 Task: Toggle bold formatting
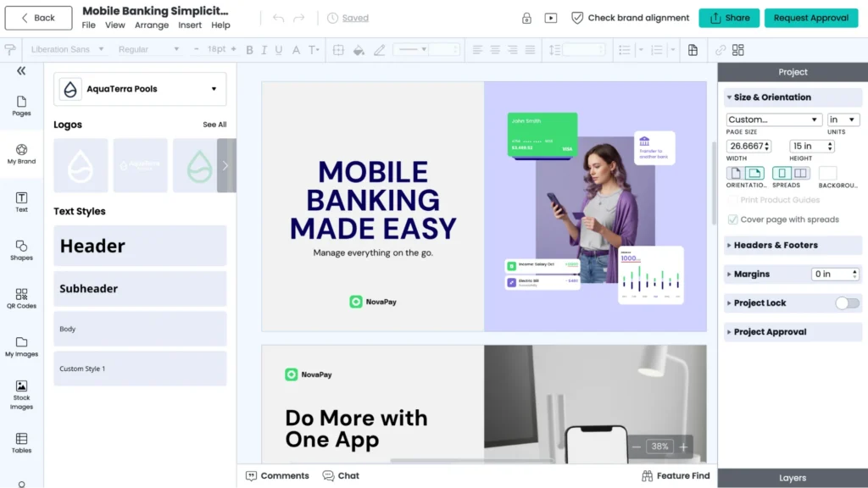click(250, 50)
